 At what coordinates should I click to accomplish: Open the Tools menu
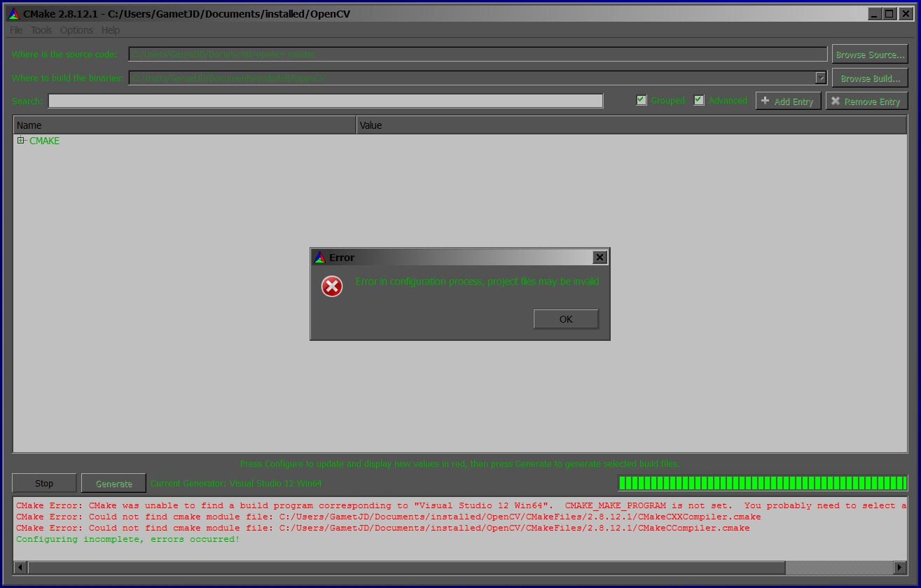pos(41,30)
